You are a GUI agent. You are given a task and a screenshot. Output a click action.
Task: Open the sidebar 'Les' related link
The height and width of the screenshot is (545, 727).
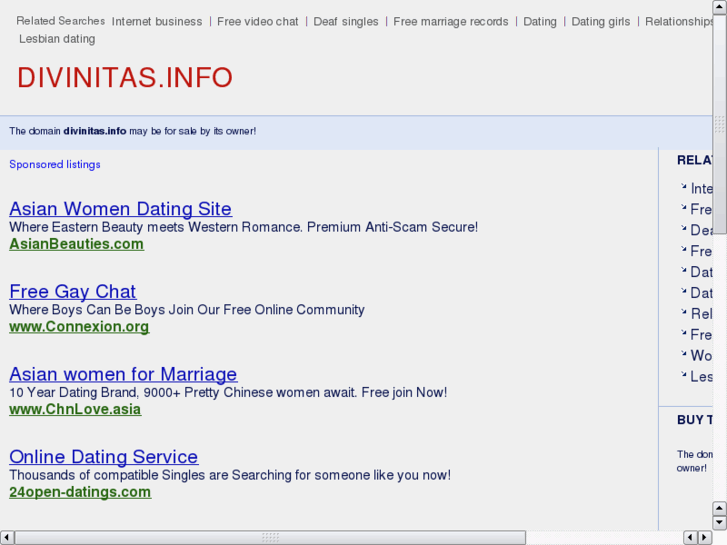click(701, 376)
